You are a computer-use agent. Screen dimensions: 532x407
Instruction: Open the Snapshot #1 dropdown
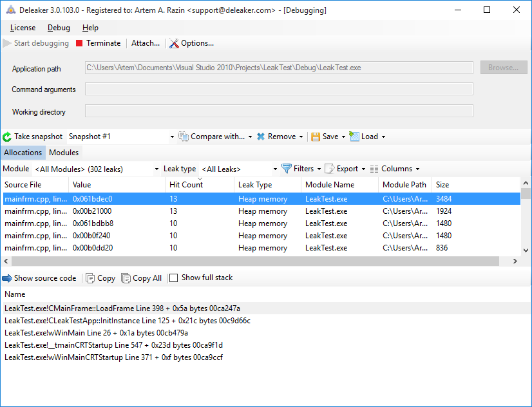coord(171,136)
